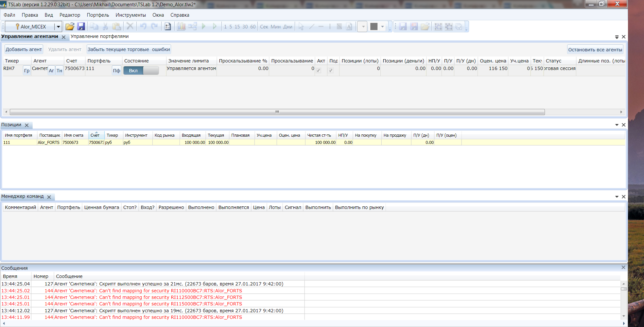
Task: Switch to Управление портфелями tab
Action: pyautogui.click(x=99, y=36)
